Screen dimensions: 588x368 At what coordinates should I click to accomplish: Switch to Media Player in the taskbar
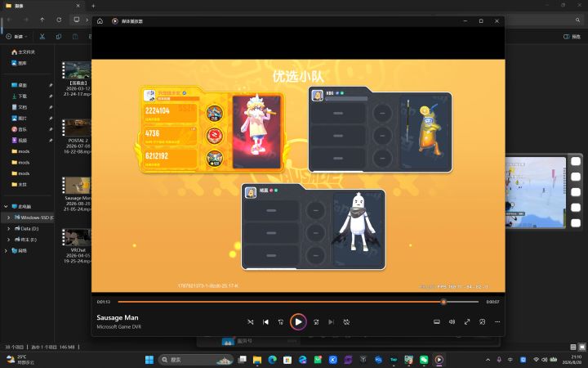coord(439,359)
